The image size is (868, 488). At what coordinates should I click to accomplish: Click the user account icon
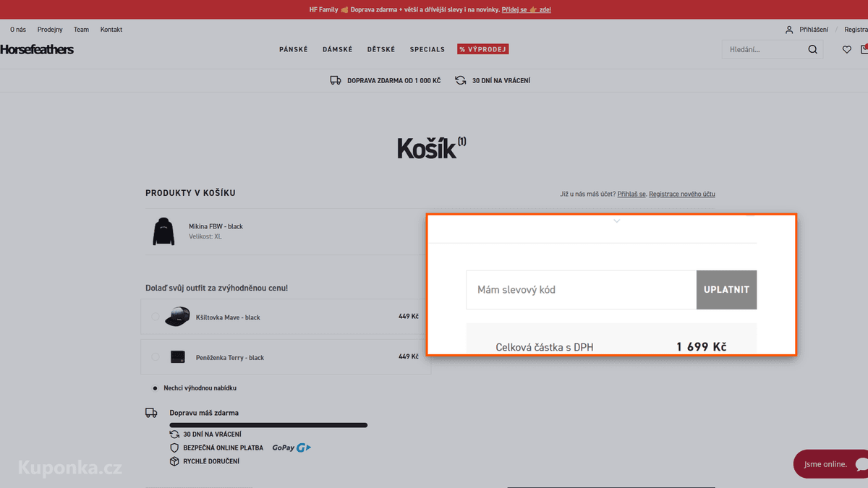tap(789, 30)
